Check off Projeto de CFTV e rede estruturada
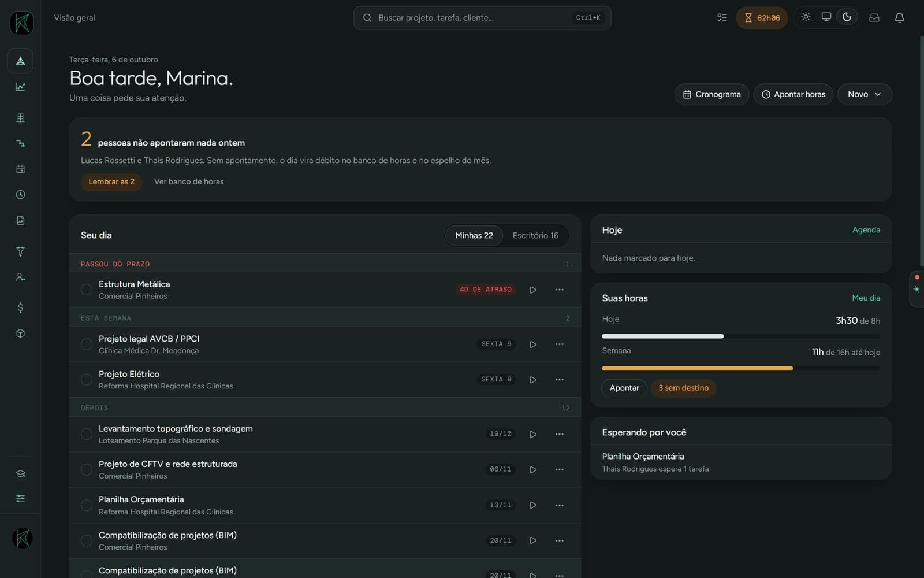The image size is (924, 578). tap(87, 469)
